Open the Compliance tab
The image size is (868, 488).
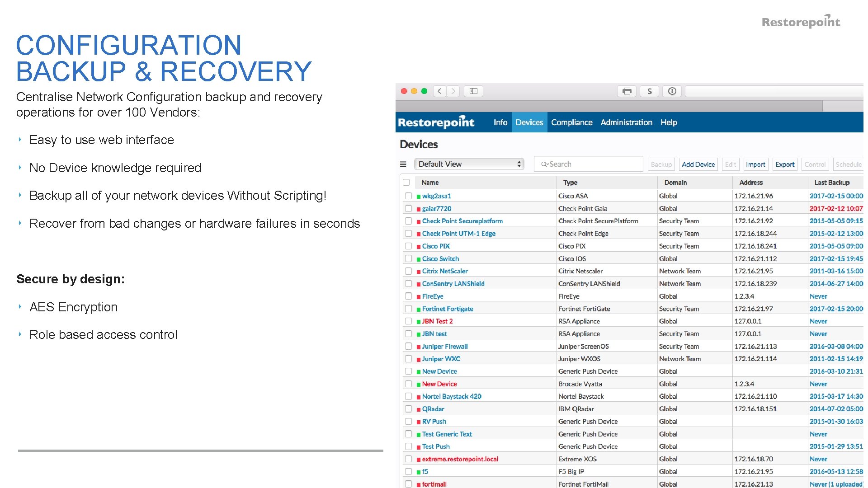[x=571, y=122]
